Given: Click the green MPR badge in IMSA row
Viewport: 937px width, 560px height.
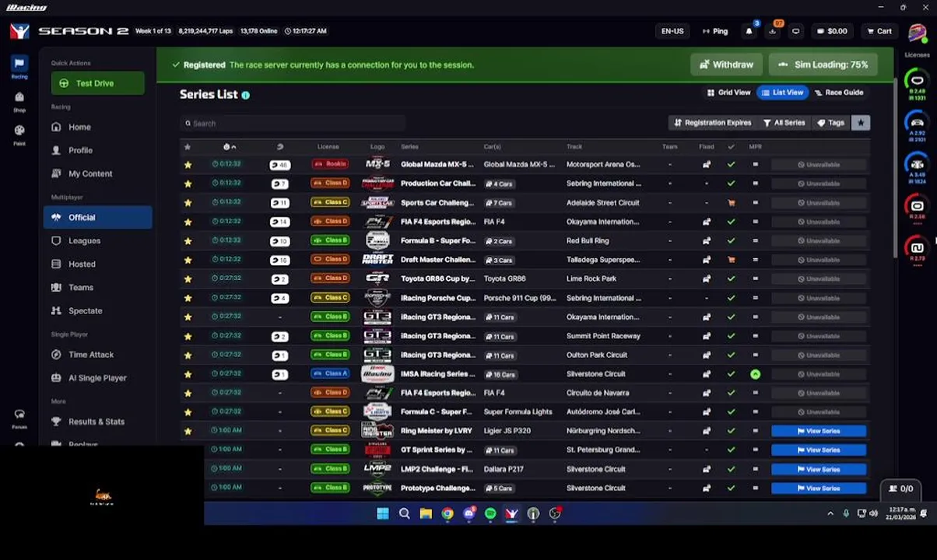Looking at the screenshot, I should click(x=755, y=374).
